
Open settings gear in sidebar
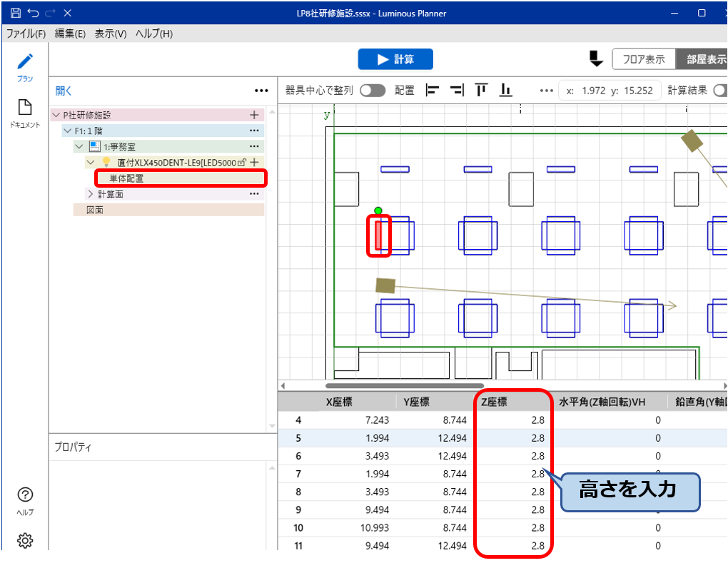tap(25, 541)
